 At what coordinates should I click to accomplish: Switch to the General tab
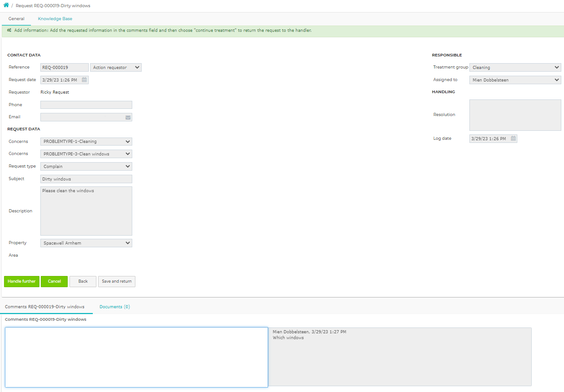click(x=16, y=19)
